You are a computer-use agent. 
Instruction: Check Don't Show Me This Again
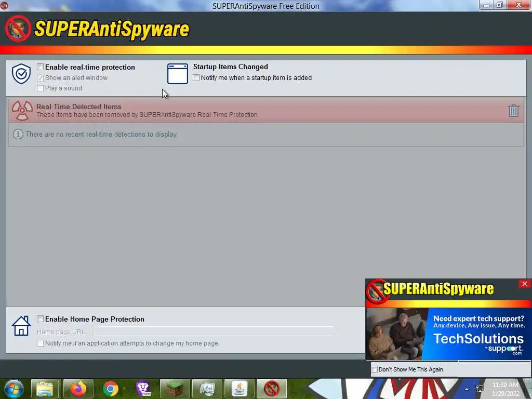pos(375,369)
